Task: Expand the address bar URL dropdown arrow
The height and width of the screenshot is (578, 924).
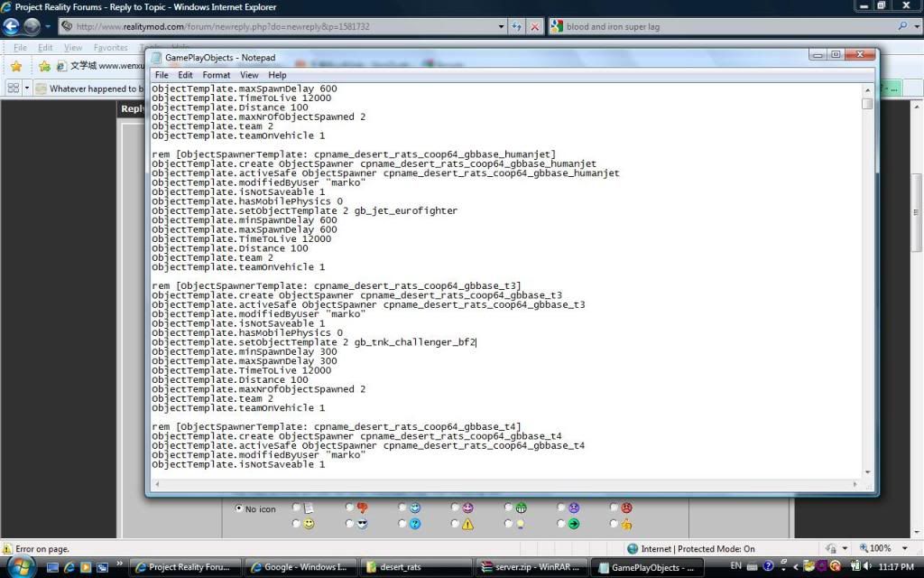Action: [x=502, y=27]
